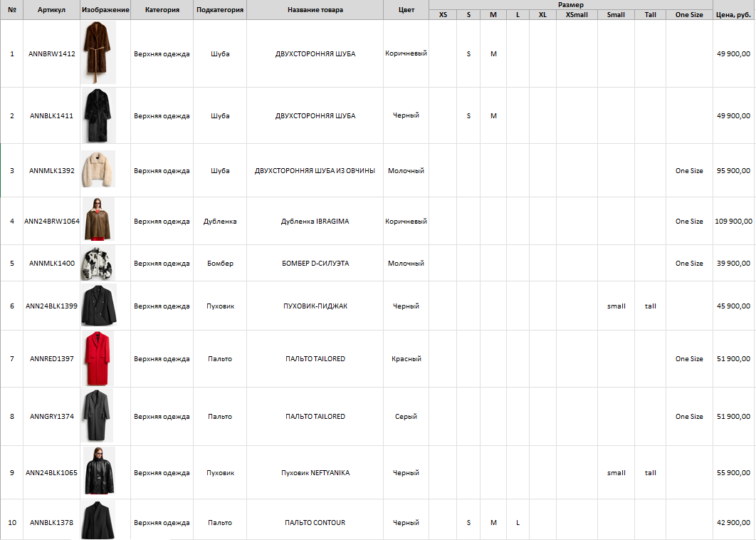Select the Категория header cell
The image size is (756, 540).
pos(162,10)
